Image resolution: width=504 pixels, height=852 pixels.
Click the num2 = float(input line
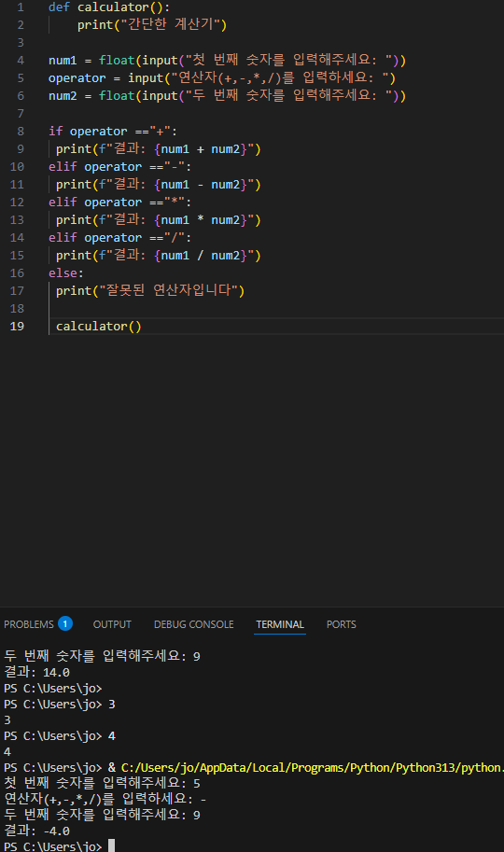(x=227, y=95)
